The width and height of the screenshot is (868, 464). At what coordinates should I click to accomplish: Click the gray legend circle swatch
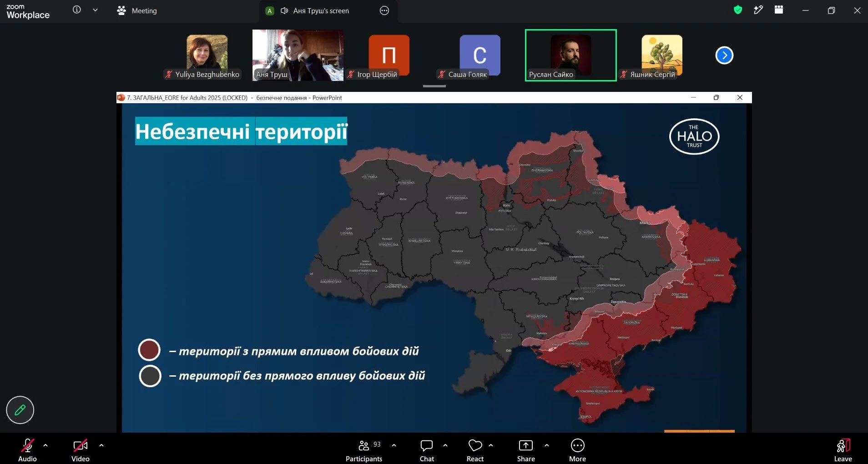[150, 376]
